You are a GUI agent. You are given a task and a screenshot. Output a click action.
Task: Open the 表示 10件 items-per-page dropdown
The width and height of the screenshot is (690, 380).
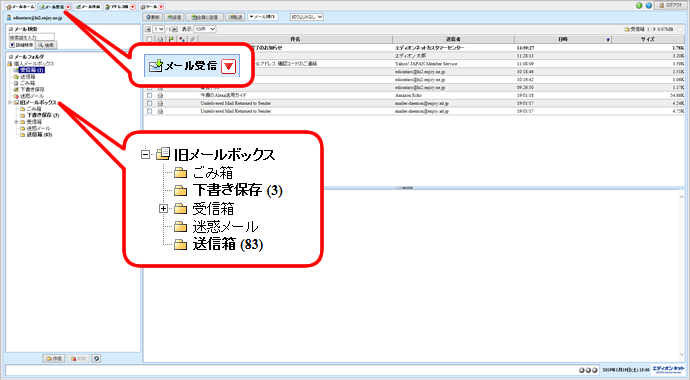click(205, 29)
